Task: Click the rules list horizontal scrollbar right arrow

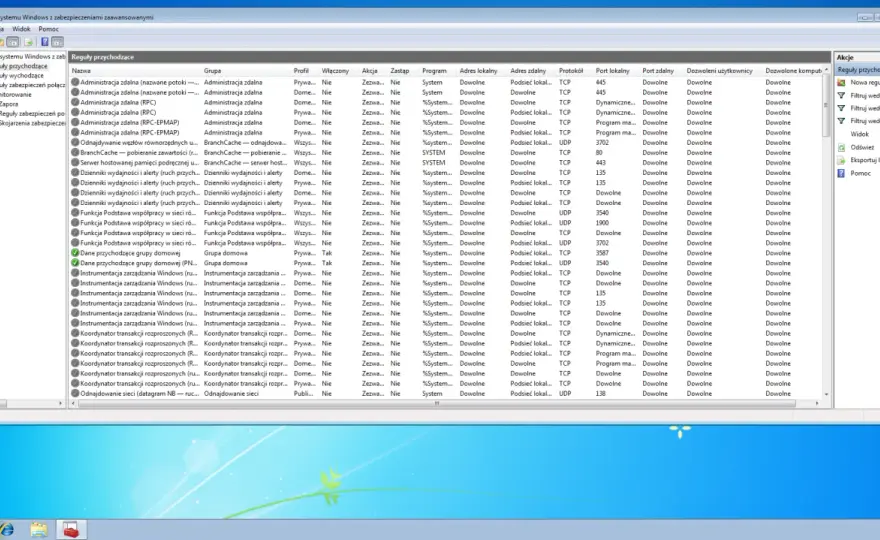Action: 817,403
